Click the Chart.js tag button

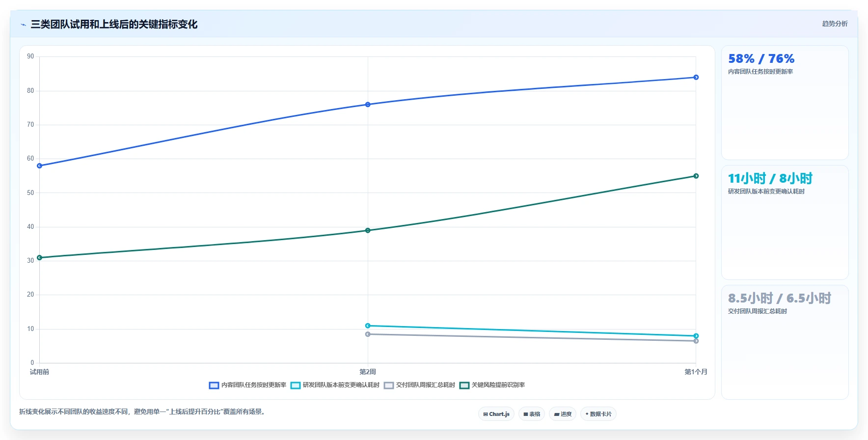(x=496, y=414)
